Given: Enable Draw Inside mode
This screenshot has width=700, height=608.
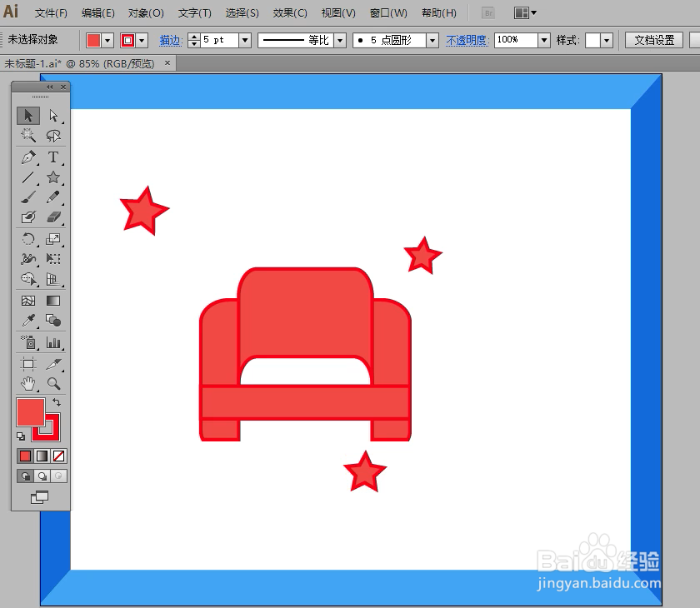Looking at the screenshot, I should (x=58, y=476).
